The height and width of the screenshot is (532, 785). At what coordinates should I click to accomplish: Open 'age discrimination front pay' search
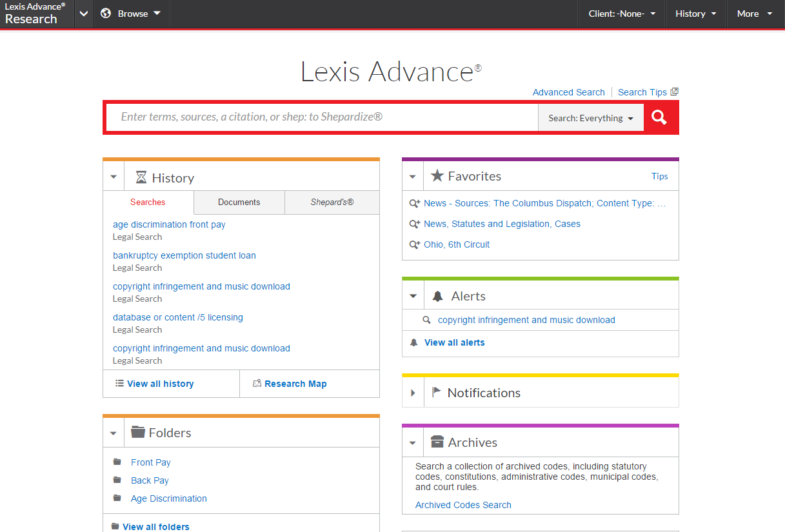pyautogui.click(x=169, y=224)
